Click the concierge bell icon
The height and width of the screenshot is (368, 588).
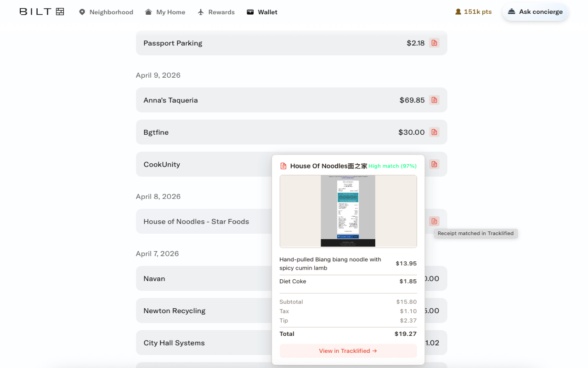click(x=512, y=11)
